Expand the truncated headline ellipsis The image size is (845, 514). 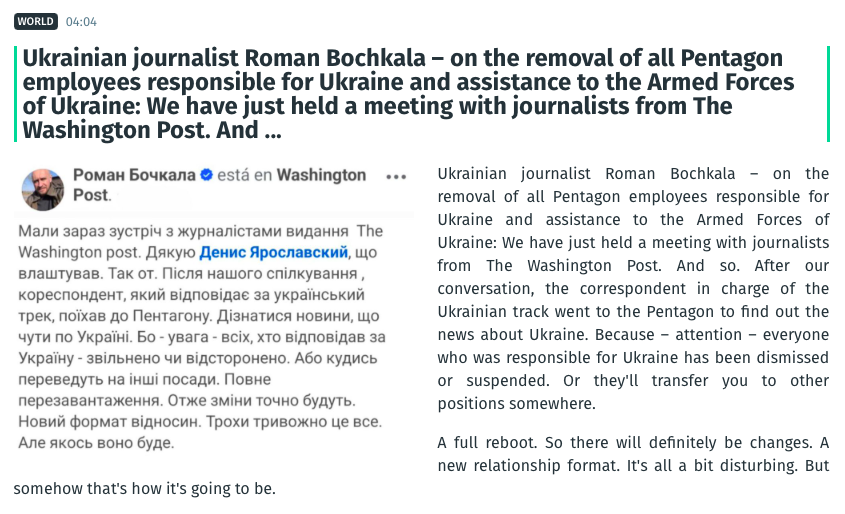pos(273,131)
